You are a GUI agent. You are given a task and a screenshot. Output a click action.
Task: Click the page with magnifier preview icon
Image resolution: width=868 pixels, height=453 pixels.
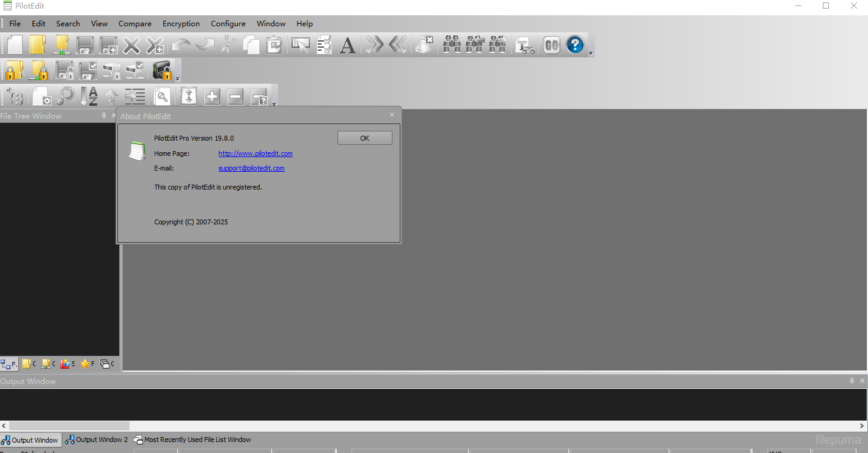pos(161,96)
